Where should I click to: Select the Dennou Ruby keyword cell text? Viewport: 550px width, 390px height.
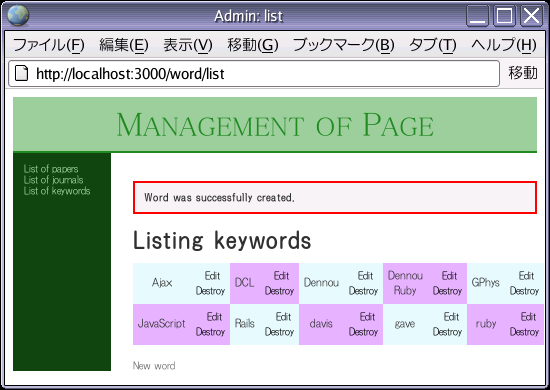click(405, 283)
